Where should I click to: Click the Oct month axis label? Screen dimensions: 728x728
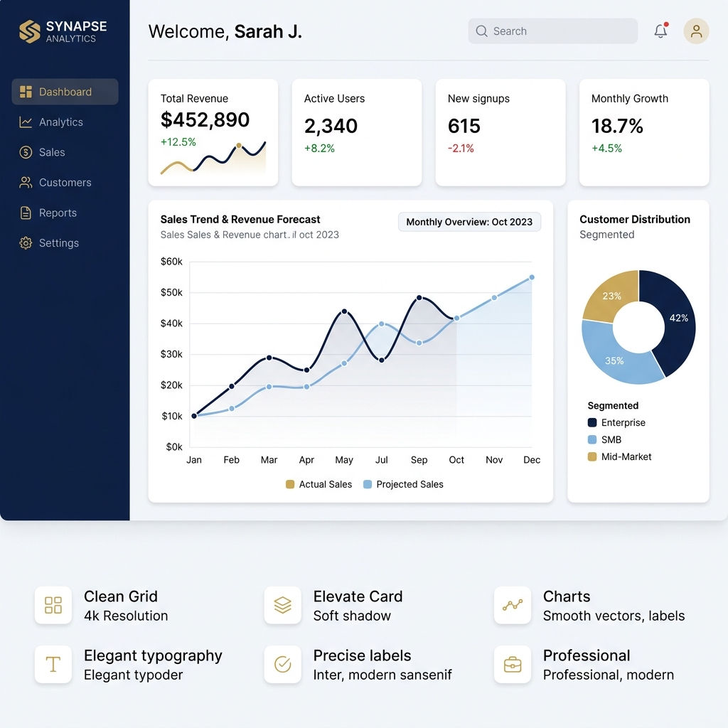(x=456, y=460)
